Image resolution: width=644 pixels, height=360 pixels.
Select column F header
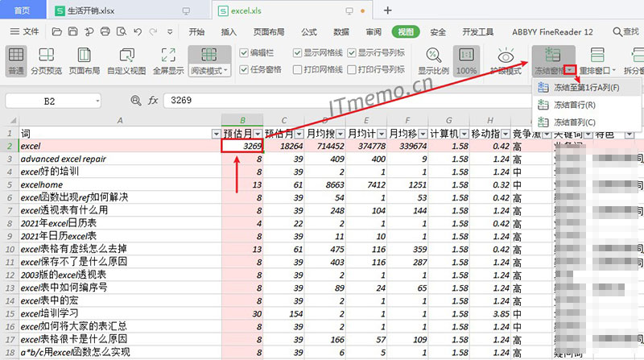click(x=407, y=121)
